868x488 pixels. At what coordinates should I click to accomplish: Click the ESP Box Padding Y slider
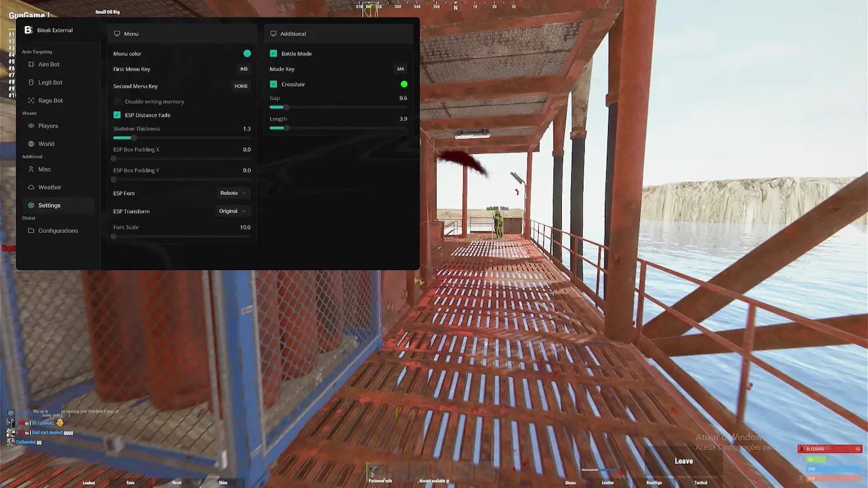tap(182, 179)
